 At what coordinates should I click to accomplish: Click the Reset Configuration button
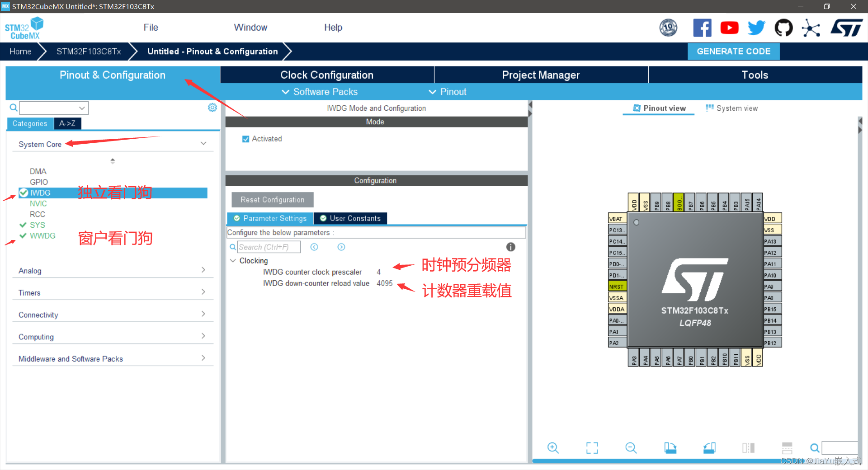[273, 200]
